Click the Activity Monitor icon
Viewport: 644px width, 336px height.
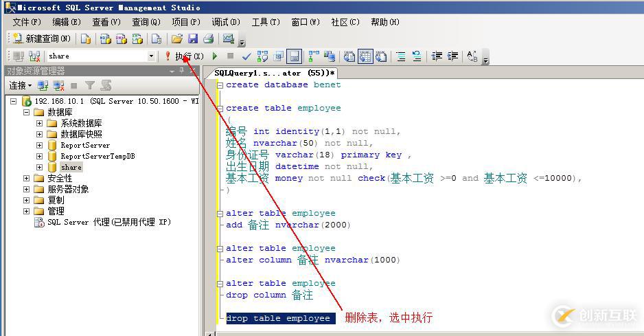[229, 38]
